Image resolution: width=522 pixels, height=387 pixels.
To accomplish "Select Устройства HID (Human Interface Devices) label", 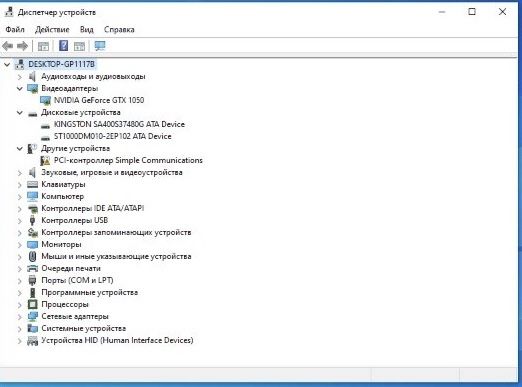I will [x=117, y=340].
